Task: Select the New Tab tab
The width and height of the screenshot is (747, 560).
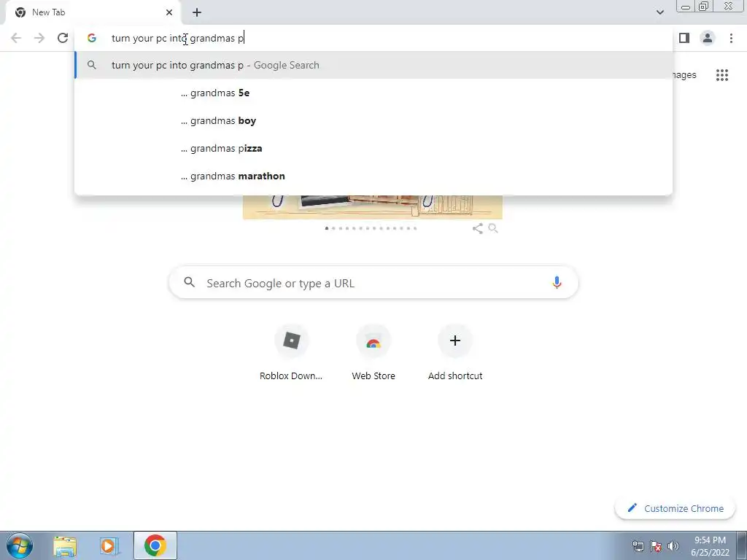Action: click(93, 12)
